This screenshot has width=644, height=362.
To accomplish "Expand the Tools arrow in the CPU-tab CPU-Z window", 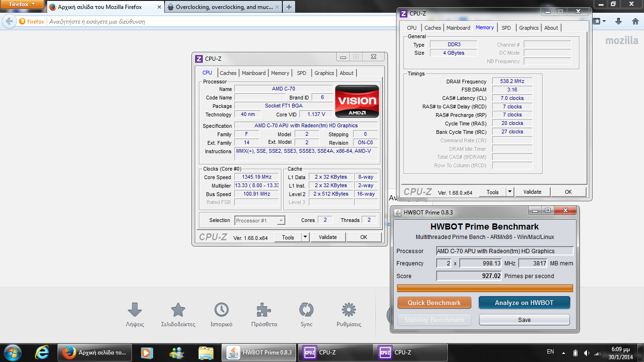I will 305,237.
